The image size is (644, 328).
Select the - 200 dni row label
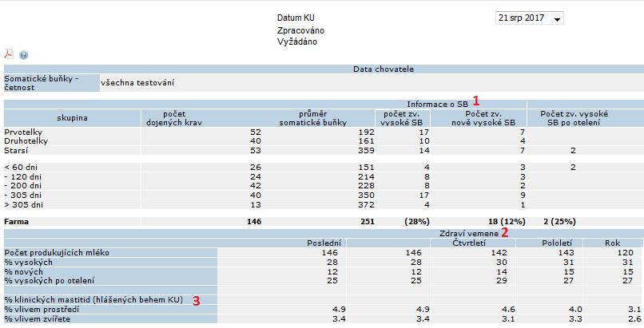pos(22,186)
